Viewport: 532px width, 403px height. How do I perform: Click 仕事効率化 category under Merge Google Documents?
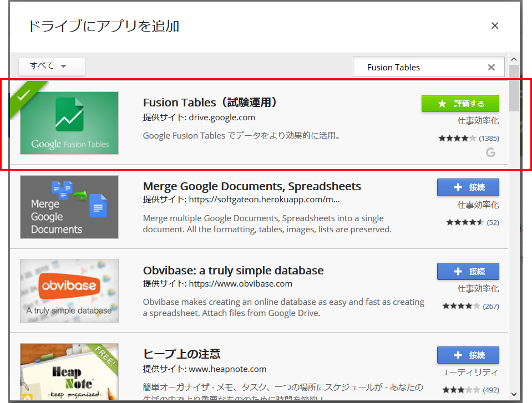pos(478,205)
